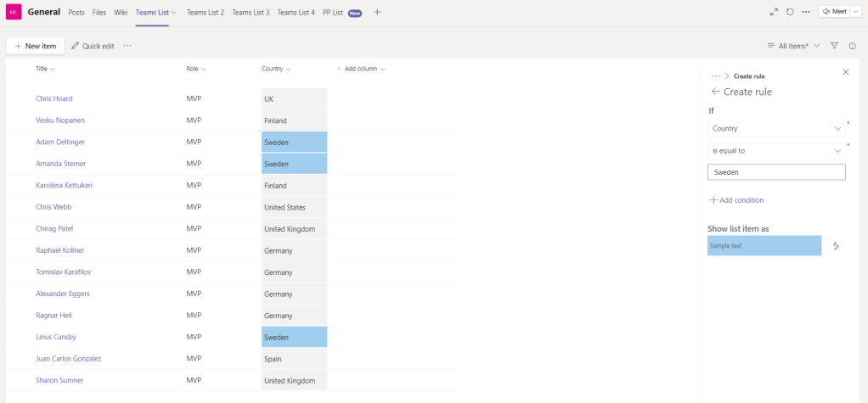The height and width of the screenshot is (403, 868).
Task: Switch to the Teams List 2 tab
Action: 206,12
